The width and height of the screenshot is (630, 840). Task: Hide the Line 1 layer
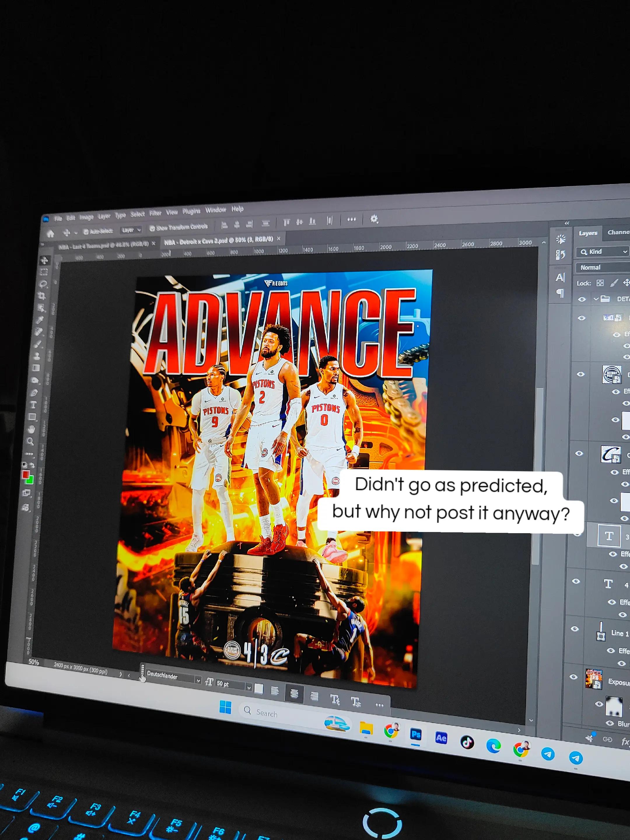[x=575, y=629]
